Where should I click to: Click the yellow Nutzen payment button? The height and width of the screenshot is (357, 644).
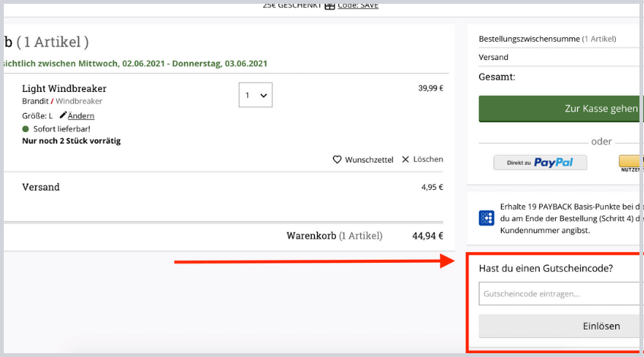click(630, 163)
